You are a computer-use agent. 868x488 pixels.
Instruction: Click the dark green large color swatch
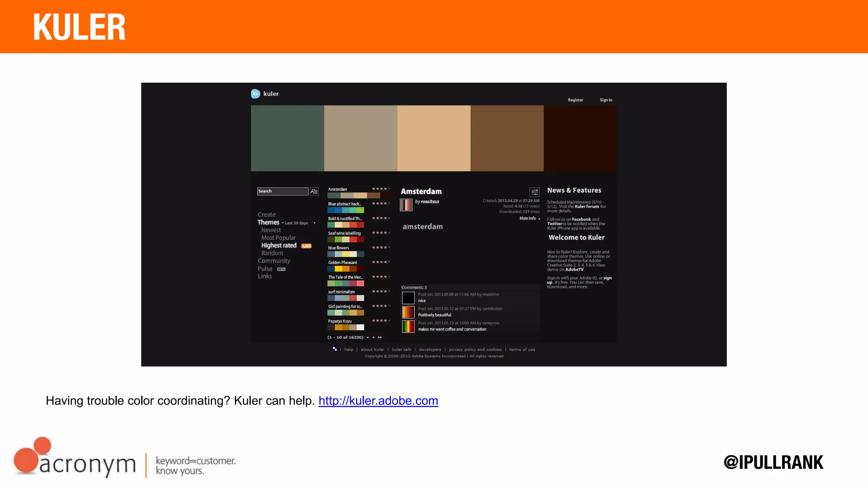tap(287, 138)
